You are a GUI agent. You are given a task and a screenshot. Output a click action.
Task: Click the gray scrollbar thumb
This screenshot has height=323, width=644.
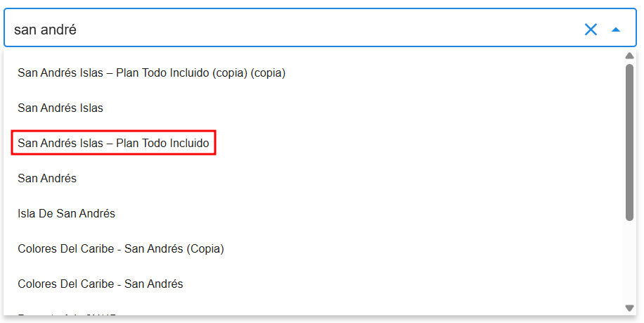[630, 141]
